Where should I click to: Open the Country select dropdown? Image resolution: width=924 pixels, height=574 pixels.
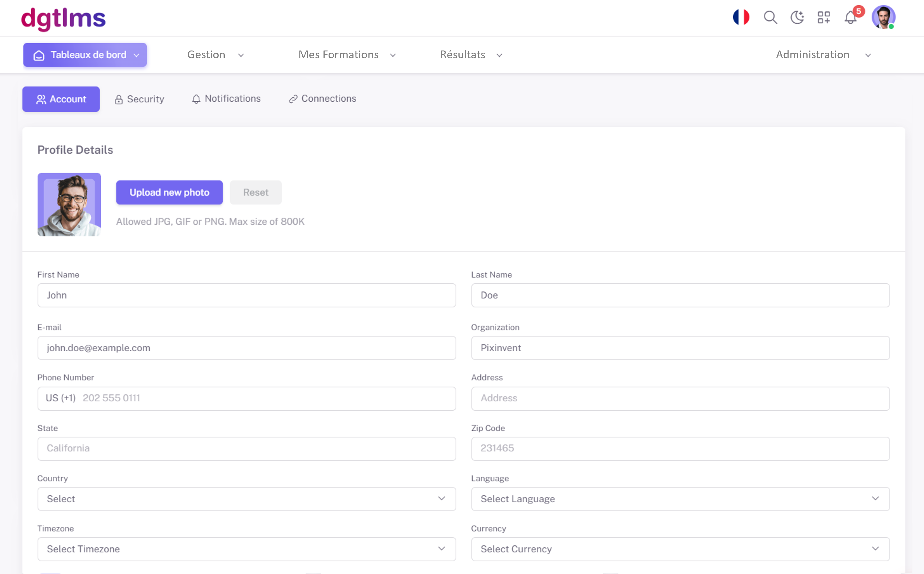click(247, 499)
